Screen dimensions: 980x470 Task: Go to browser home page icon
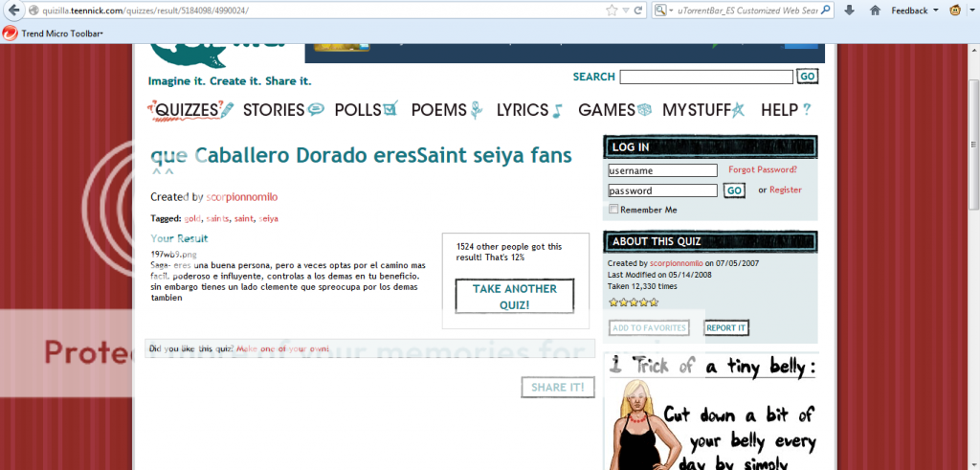[875, 10]
